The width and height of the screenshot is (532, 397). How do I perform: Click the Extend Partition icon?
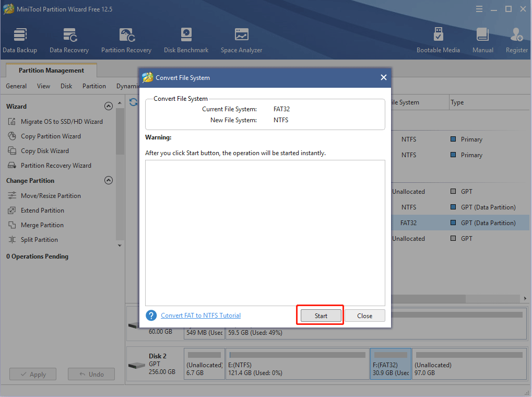12,210
